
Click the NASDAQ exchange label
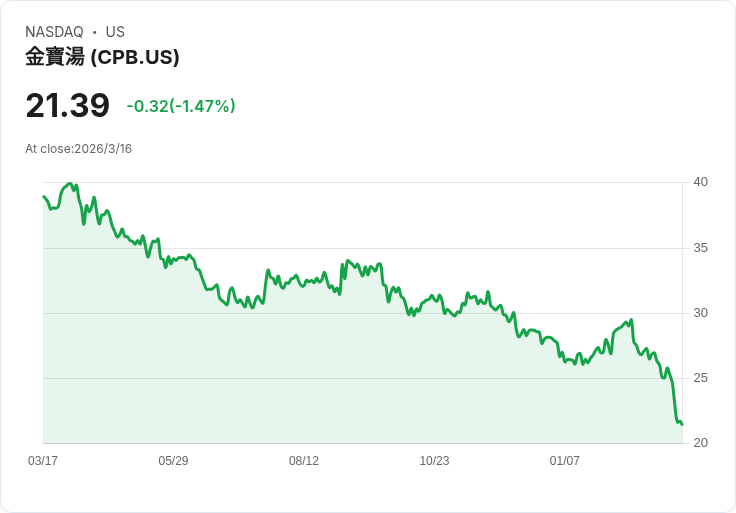54,32
